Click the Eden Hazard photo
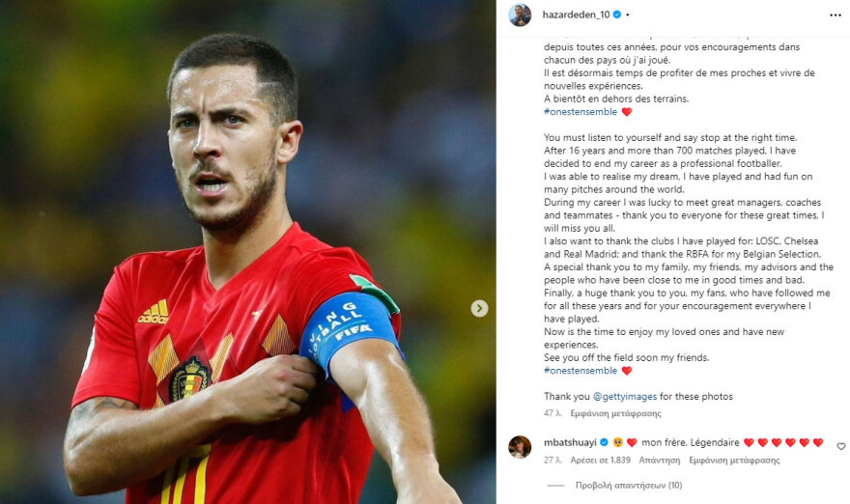Viewport: 850px width, 504px height. tap(247, 252)
